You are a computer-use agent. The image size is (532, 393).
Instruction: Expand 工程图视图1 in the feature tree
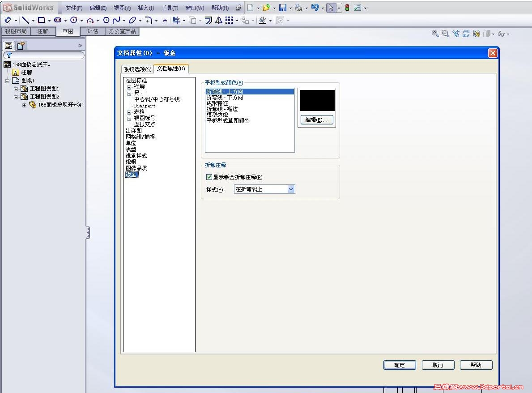click(x=16, y=89)
